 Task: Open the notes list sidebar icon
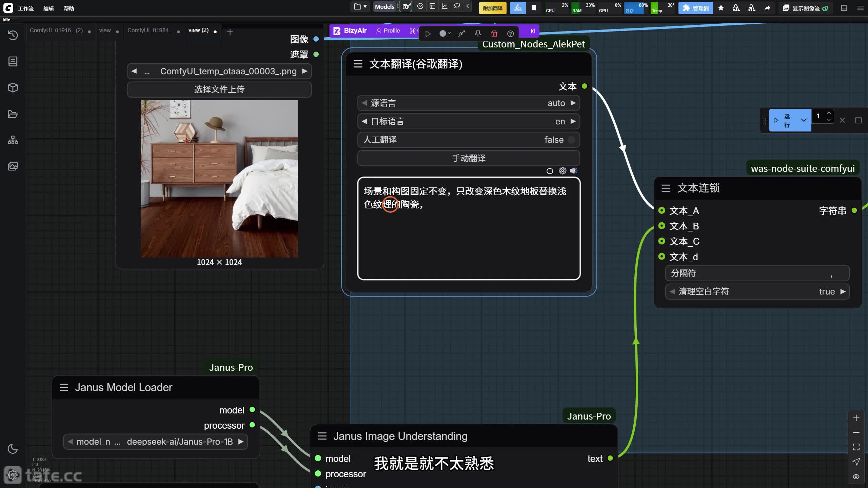13,61
